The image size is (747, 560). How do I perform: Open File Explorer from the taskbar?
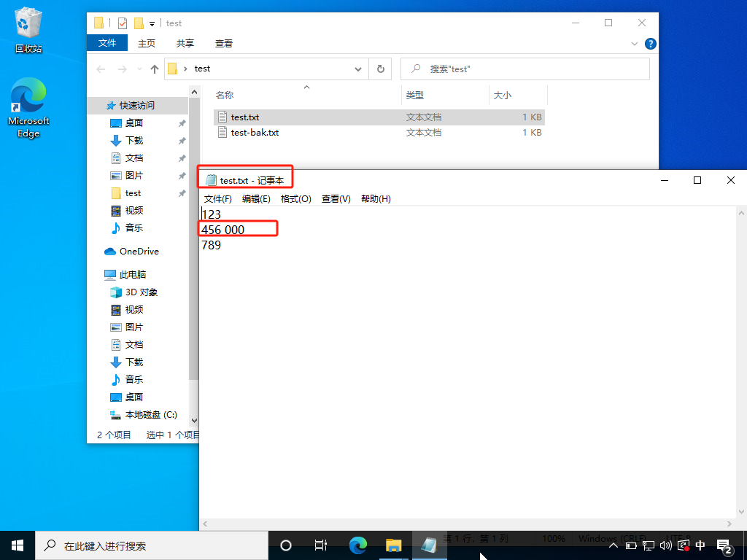tap(393, 545)
